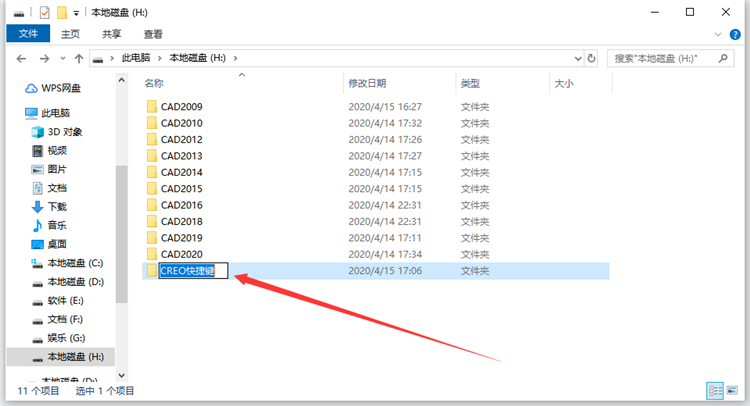Expand the ribbon with the chevron
The height and width of the screenshot is (406, 750).
point(717,34)
